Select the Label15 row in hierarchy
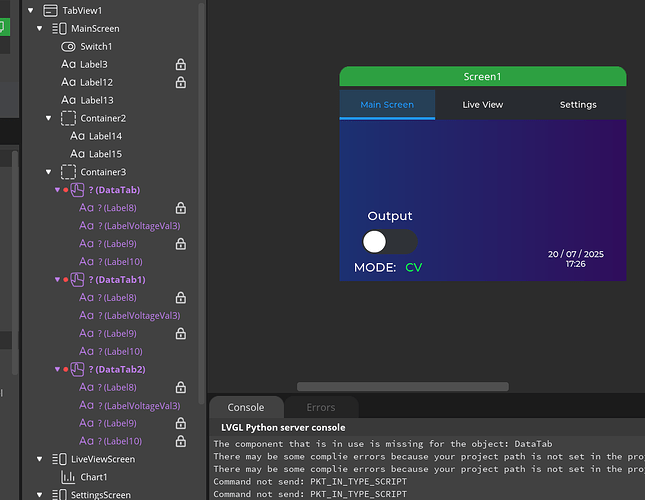This screenshot has height=500, width=645. pos(109,154)
